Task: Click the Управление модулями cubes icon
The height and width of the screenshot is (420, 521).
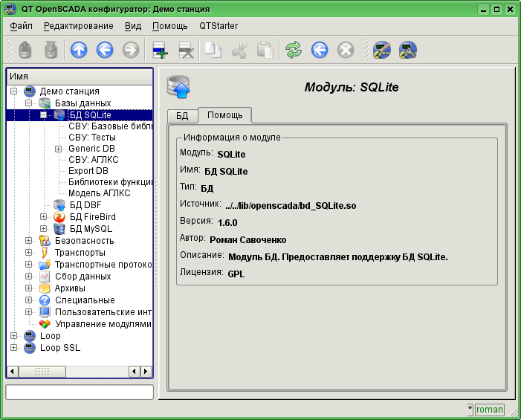Action: pos(45,324)
